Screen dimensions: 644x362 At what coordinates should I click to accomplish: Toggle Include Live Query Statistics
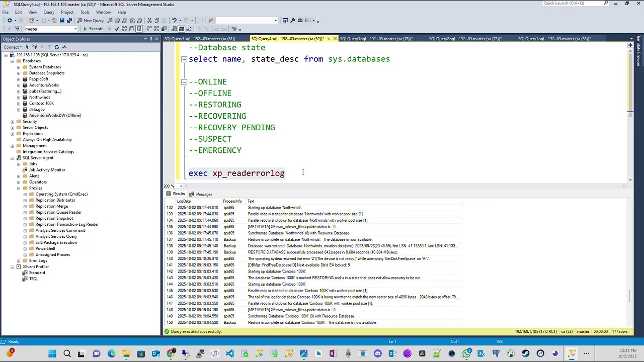tap(156, 29)
